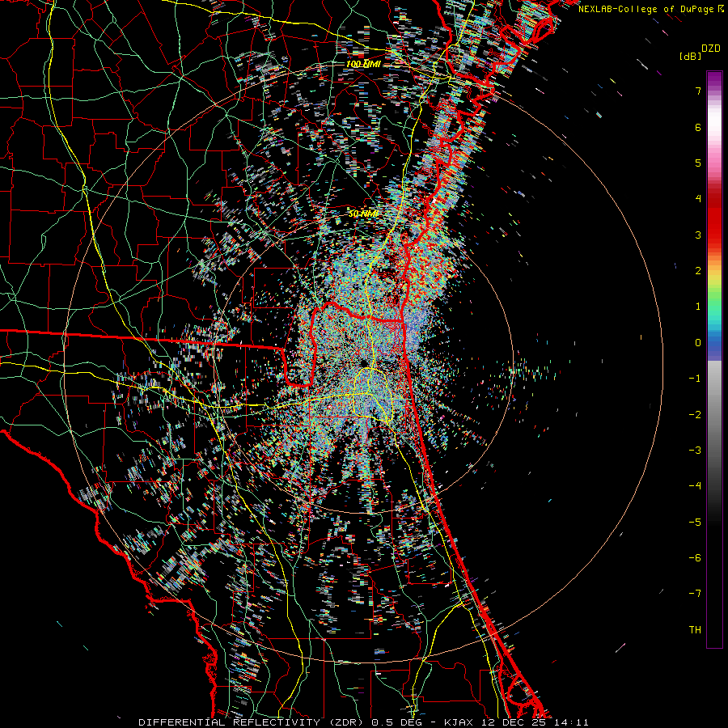The image size is (728, 728).
Task: Click the 100 NMI range ring label
Action: point(363,64)
